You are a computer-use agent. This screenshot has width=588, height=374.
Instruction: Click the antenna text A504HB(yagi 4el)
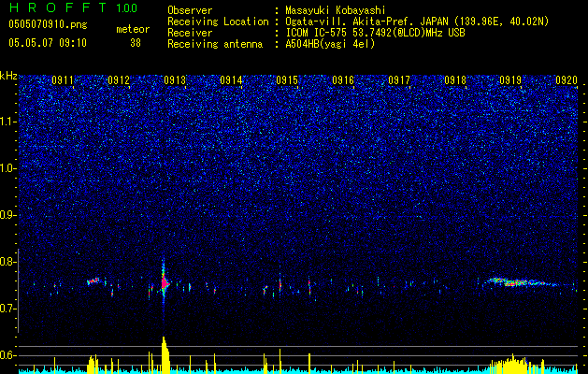330,44
